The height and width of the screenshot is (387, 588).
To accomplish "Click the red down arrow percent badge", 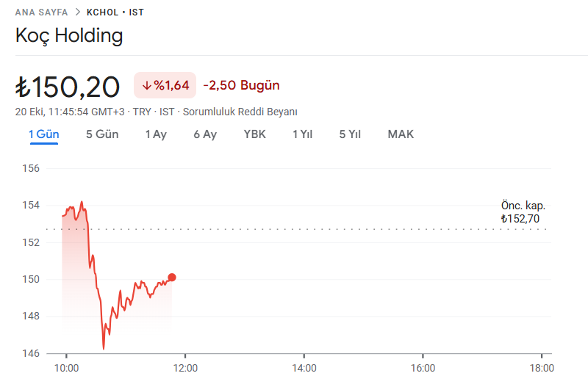I will coord(165,85).
